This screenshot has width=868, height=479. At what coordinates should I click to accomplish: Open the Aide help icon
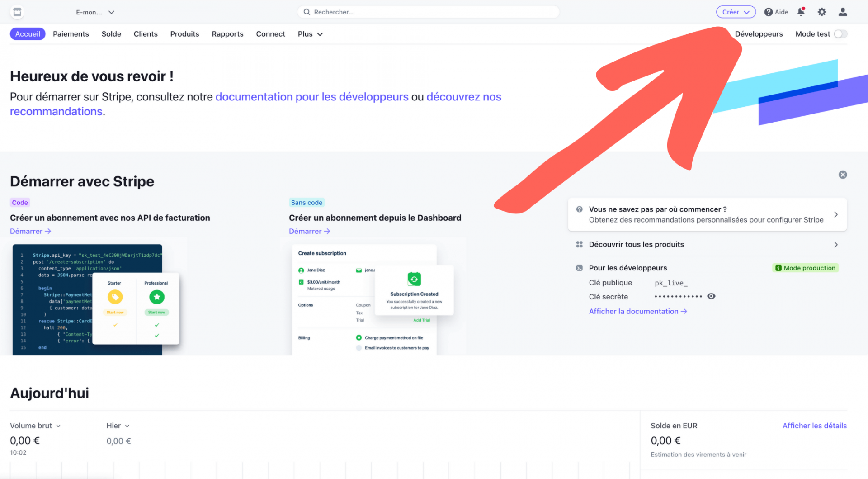768,12
